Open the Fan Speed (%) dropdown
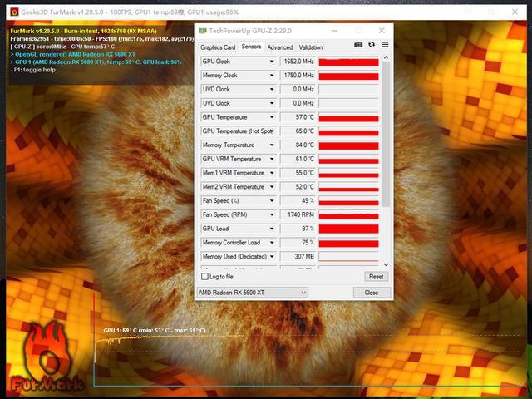Screen dimensions: 532x399 272,200
